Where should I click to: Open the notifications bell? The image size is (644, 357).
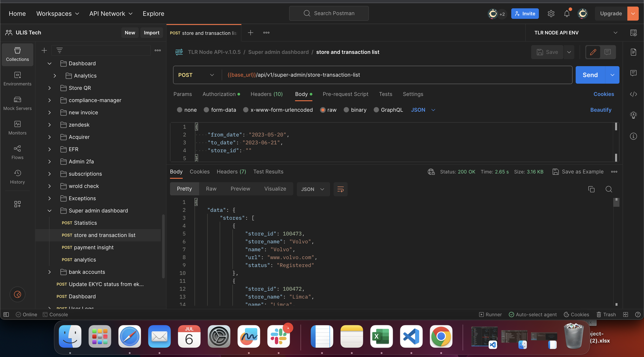(567, 14)
